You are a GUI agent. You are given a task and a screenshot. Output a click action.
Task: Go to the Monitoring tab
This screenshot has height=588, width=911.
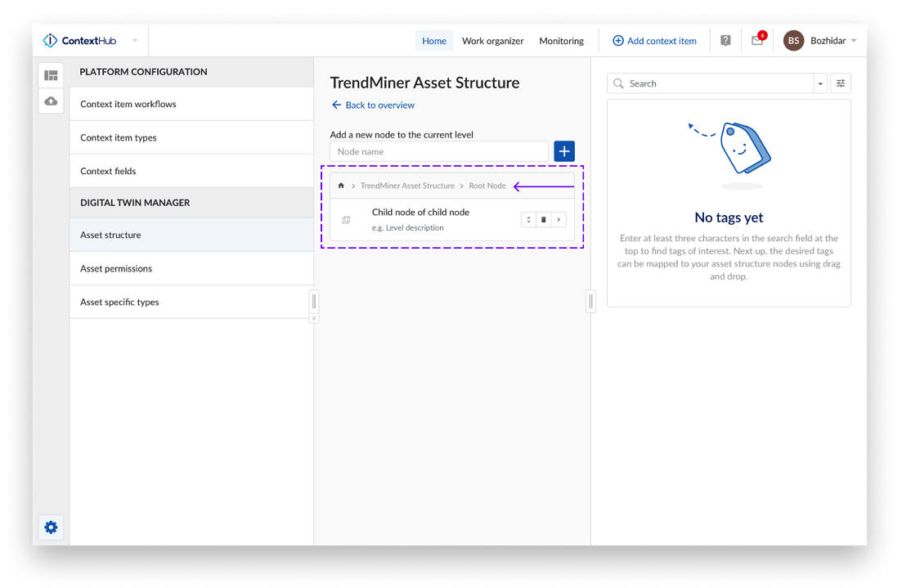pos(561,41)
